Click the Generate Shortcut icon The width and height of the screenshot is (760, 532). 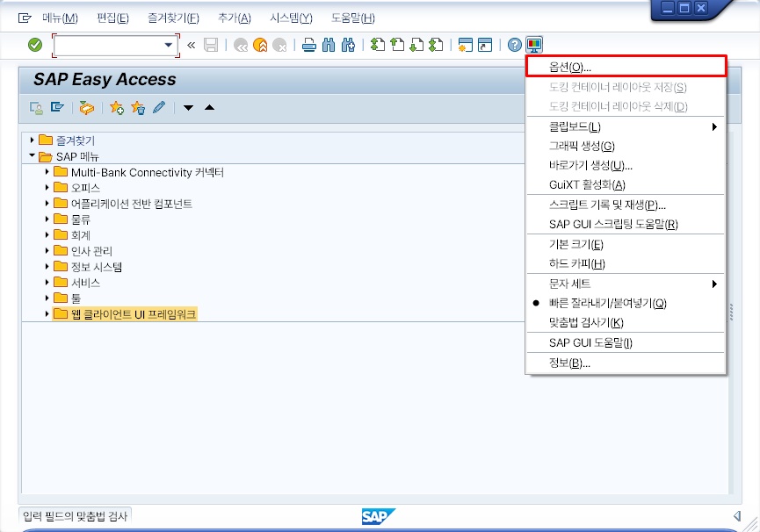(x=485, y=45)
